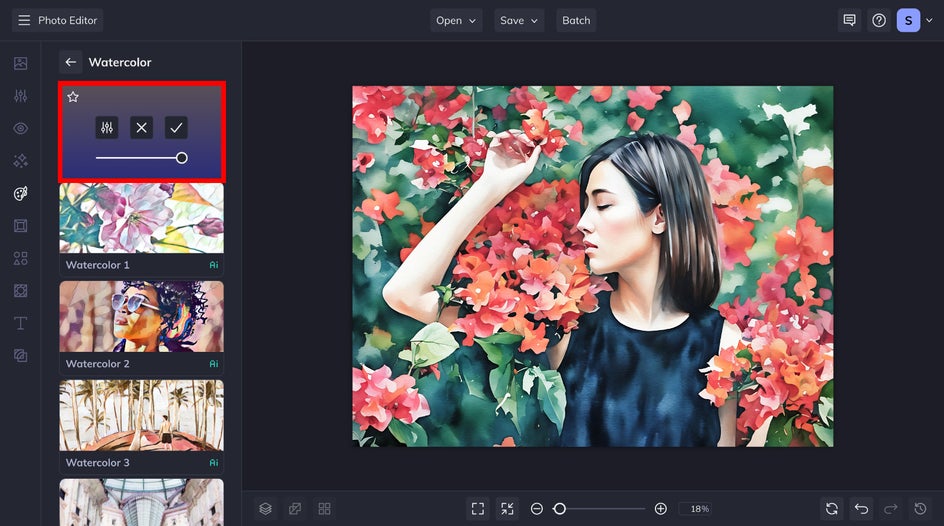
Task: Open the Text tool in sidebar
Action: pyautogui.click(x=20, y=323)
